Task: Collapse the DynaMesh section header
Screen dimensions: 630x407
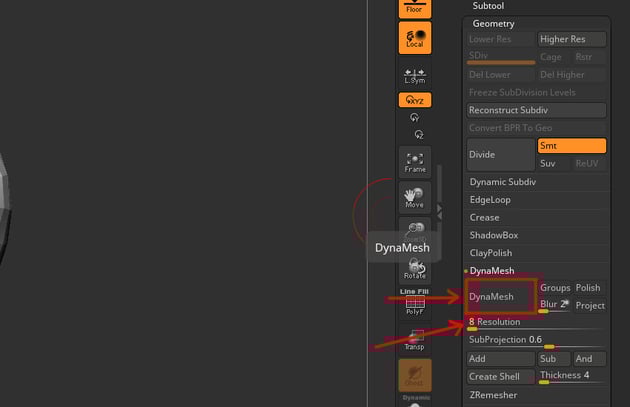Action: [x=491, y=271]
